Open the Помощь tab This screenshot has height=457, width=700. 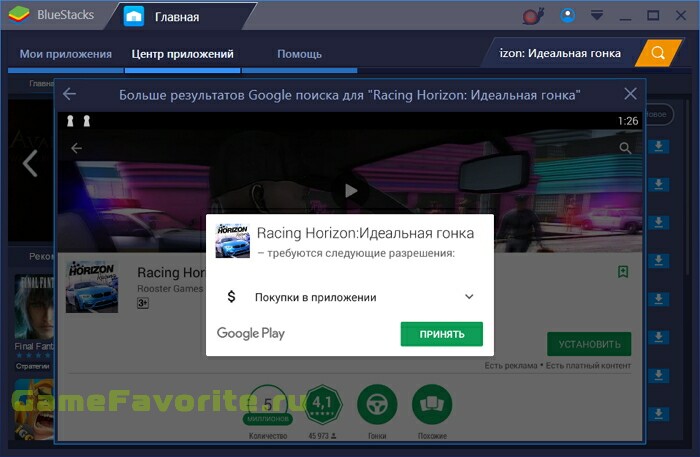point(299,54)
